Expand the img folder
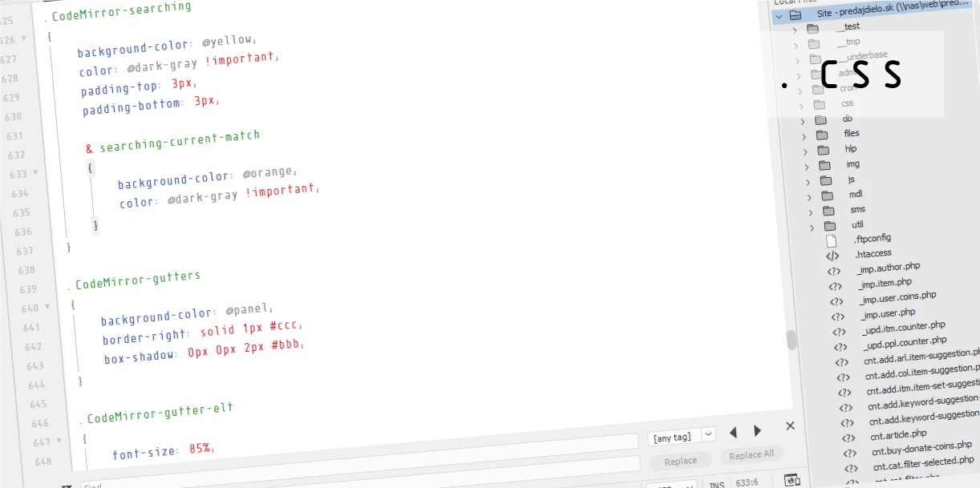Viewport: 980px width, 488px height. (x=806, y=167)
